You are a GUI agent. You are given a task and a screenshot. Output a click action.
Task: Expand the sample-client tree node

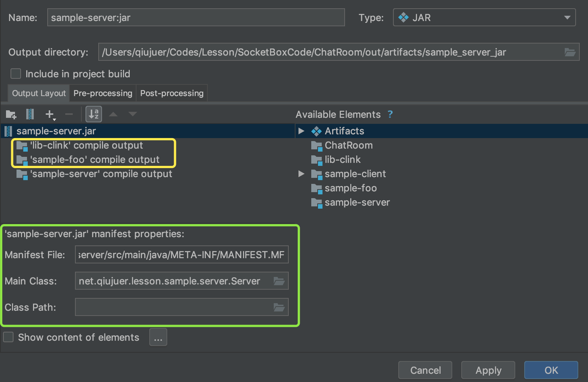tap(301, 174)
